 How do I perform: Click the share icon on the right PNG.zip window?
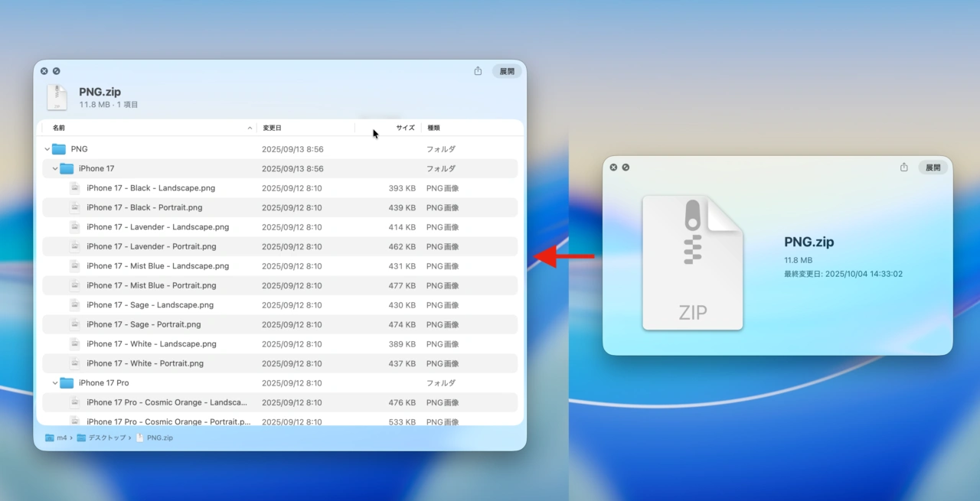click(x=904, y=167)
